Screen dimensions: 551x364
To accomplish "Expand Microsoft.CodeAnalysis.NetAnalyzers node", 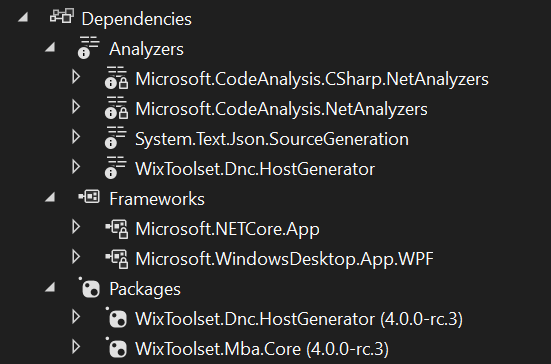I will (76, 106).
